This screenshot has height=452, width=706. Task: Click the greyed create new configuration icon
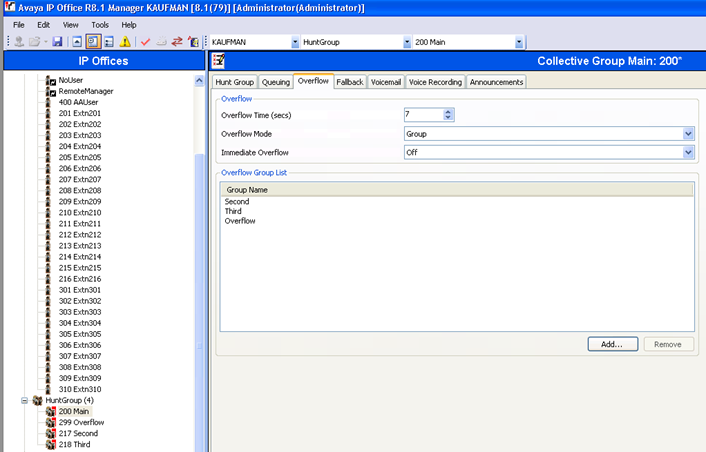[161, 42]
